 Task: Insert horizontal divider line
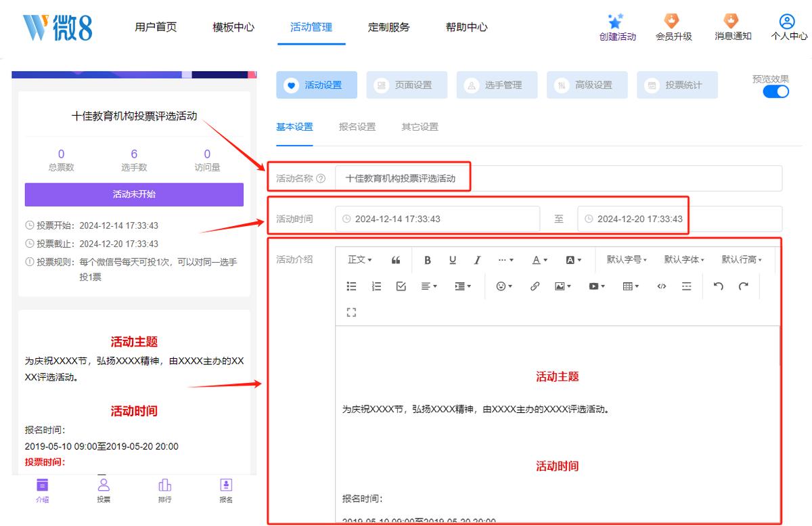click(687, 286)
